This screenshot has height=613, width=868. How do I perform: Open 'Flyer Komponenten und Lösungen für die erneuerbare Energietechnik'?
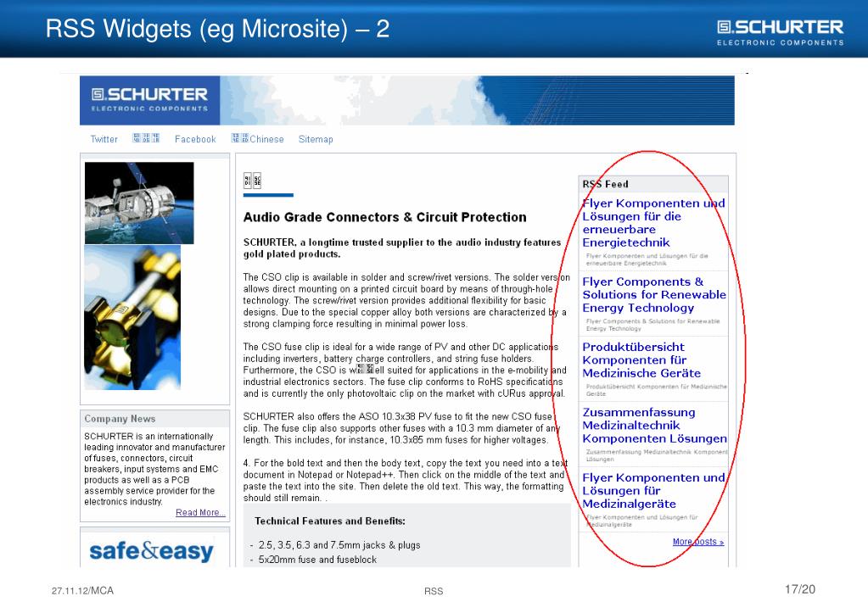[x=653, y=223]
